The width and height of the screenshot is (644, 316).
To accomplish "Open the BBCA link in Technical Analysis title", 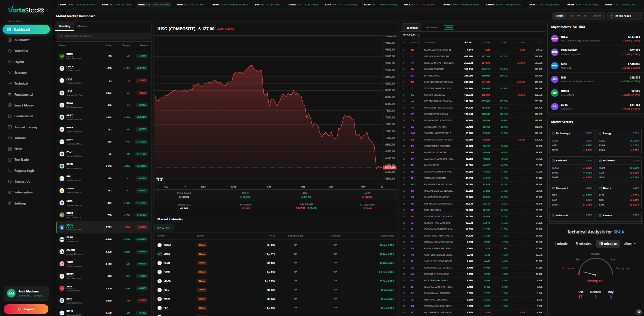I will (x=619, y=232).
